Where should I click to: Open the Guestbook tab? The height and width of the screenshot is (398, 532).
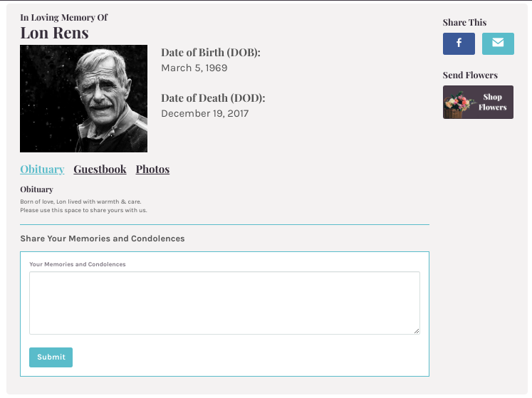point(100,169)
